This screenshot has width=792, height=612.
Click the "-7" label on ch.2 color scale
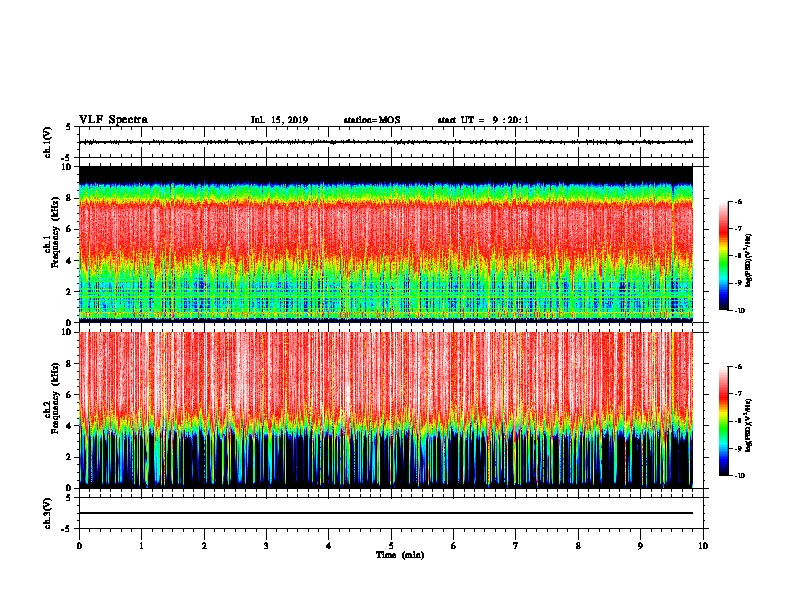coord(738,394)
